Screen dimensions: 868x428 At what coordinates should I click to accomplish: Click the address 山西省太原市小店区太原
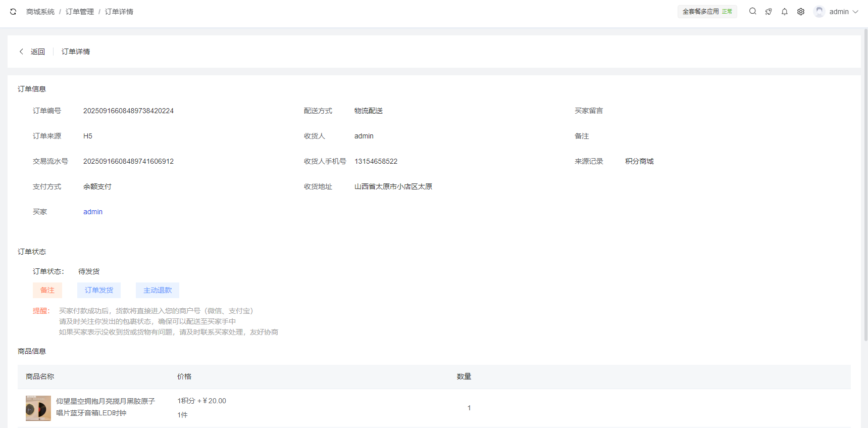click(393, 186)
